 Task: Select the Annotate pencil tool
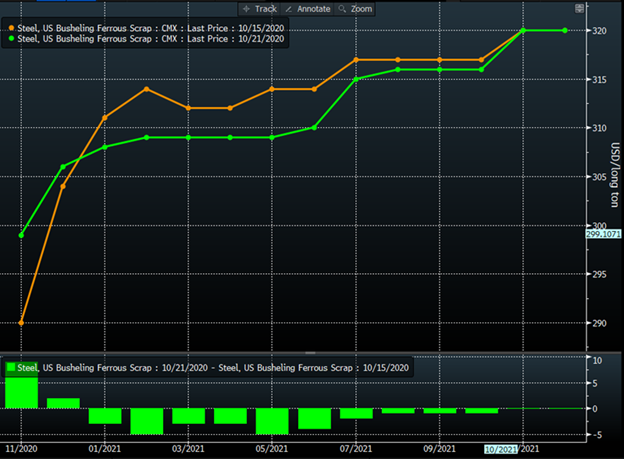point(308,8)
